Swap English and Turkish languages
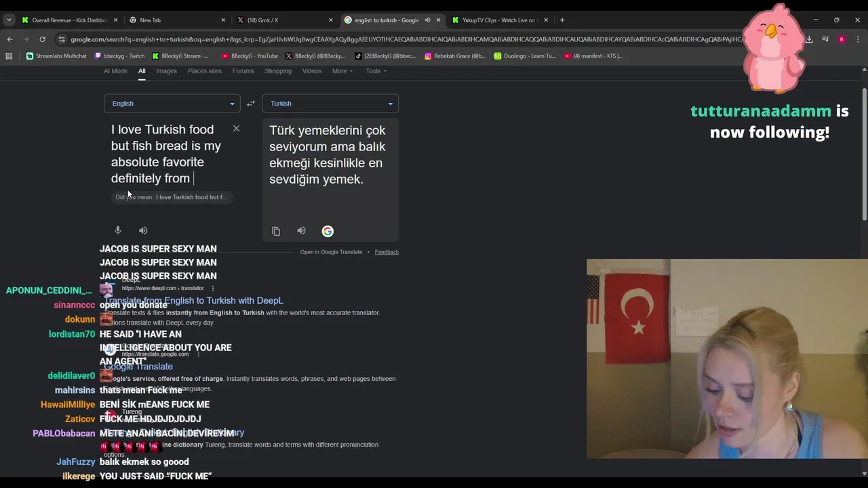 pyautogui.click(x=251, y=104)
